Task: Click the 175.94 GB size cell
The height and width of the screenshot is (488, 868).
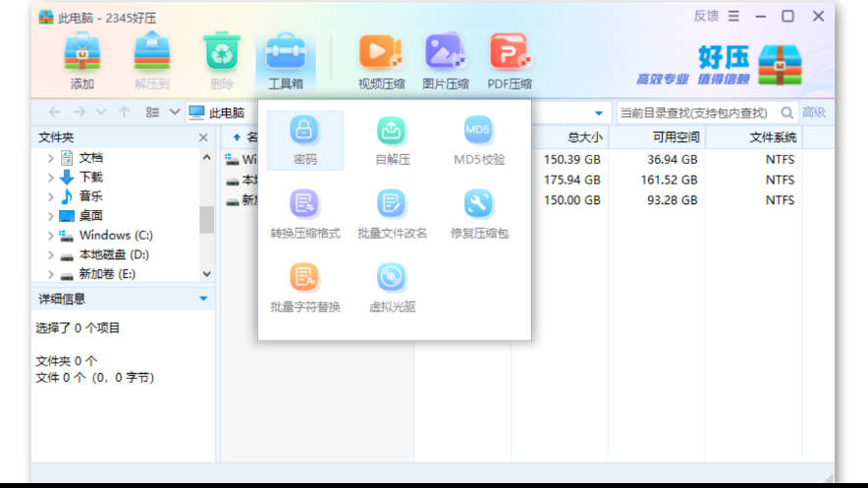Action: tap(571, 180)
